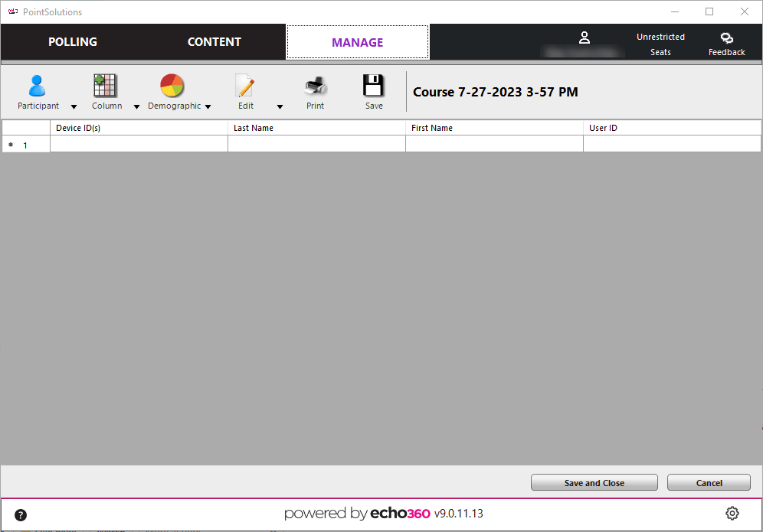Open the Column dropdown menu
This screenshot has height=532, width=763.
[x=136, y=107]
